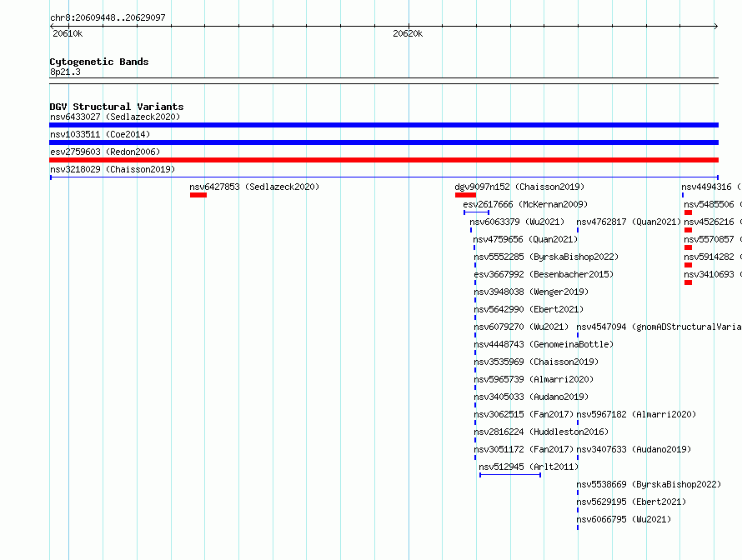Open nsv3051172 (Fan2017) variant

click(524, 449)
